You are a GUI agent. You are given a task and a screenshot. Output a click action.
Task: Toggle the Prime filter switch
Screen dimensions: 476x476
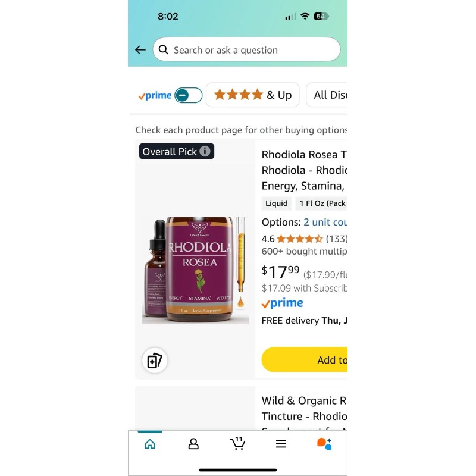[188, 95]
